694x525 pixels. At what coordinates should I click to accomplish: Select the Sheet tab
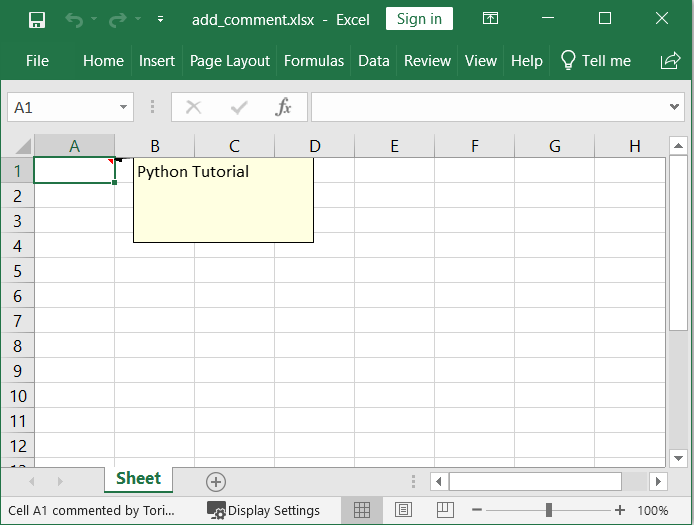pyautogui.click(x=139, y=479)
